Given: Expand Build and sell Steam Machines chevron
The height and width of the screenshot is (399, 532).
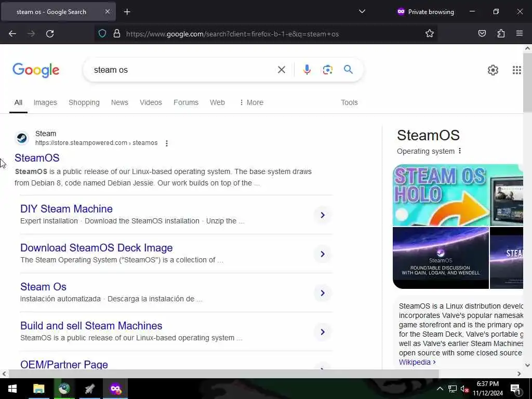Looking at the screenshot, I should tap(323, 332).
